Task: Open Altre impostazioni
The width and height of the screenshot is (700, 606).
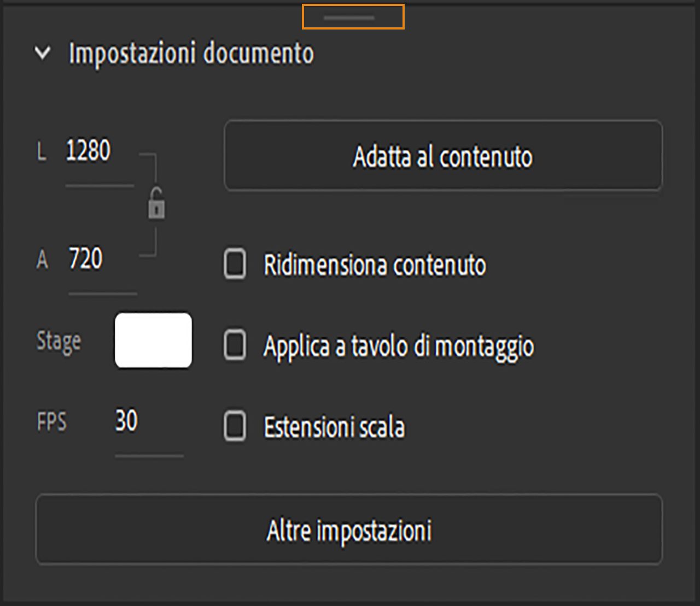Action: 350,529
